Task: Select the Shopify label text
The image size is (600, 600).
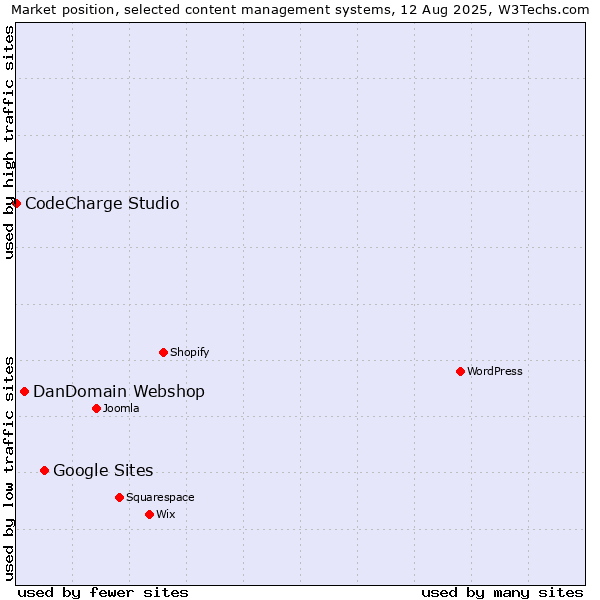Action: pyautogui.click(x=189, y=352)
